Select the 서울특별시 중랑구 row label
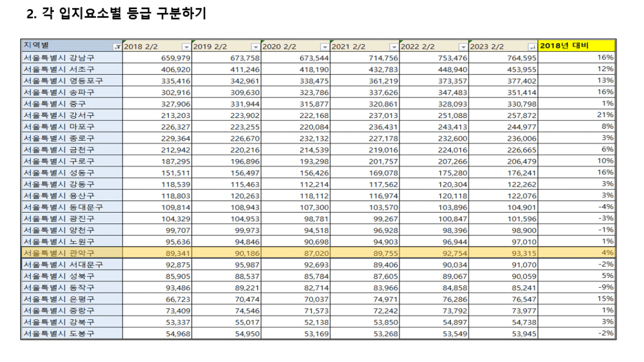This screenshot has height=362, width=644. click(71, 310)
